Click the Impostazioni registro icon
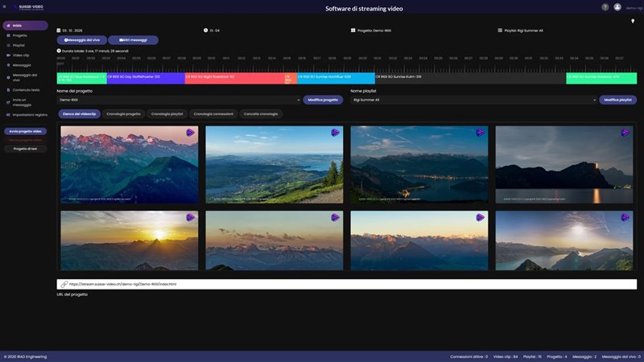Viewport: 644px width, 362px height. click(8, 115)
